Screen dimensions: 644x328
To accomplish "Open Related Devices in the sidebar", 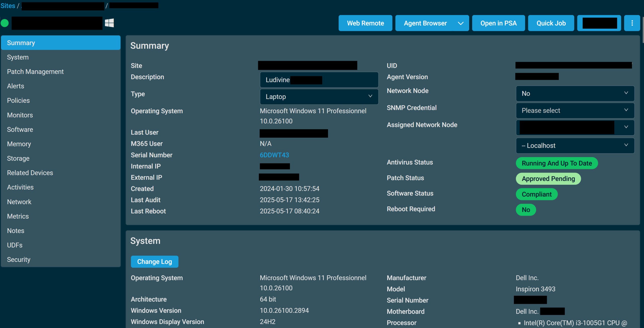I will click(x=61, y=173).
